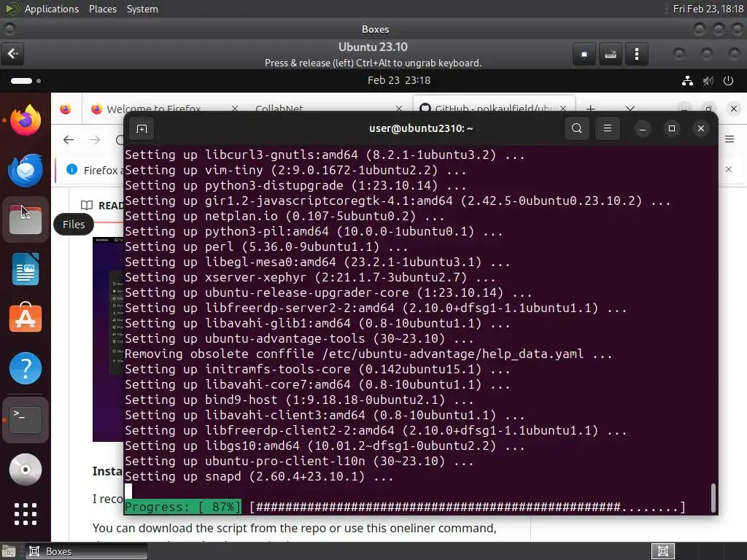Image resolution: width=747 pixels, height=560 pixels.
Task: Click line 'Removing obsolete conffile' in terminal
Action: click(368, 354)
